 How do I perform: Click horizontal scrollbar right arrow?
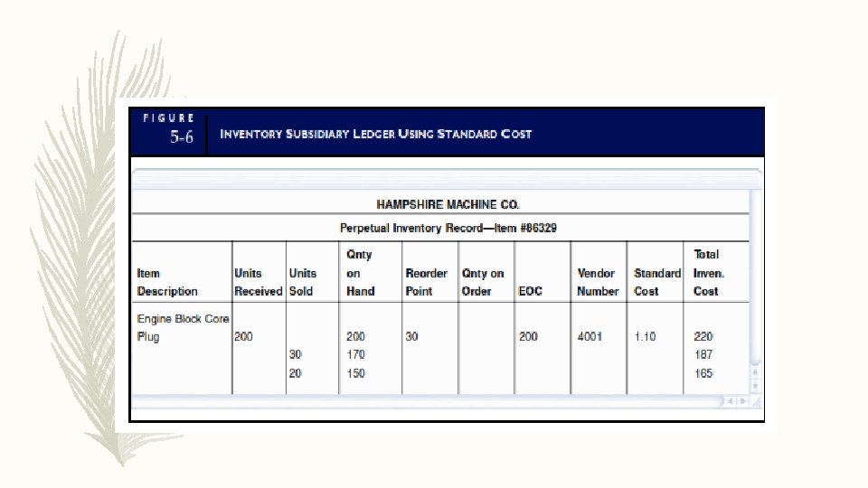pos(743,401)
